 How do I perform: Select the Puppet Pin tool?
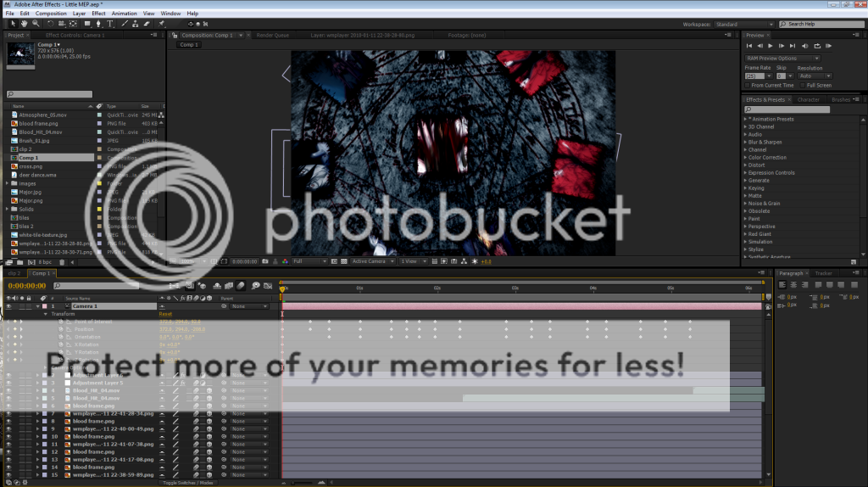point(162,24)
